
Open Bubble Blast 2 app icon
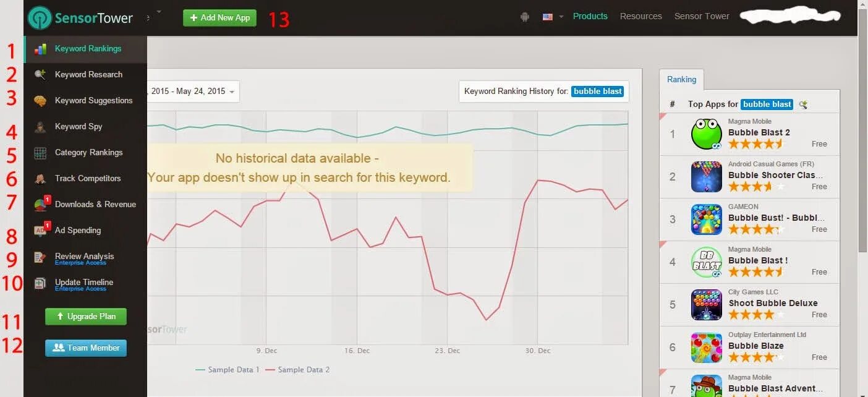tap(707, 134)
